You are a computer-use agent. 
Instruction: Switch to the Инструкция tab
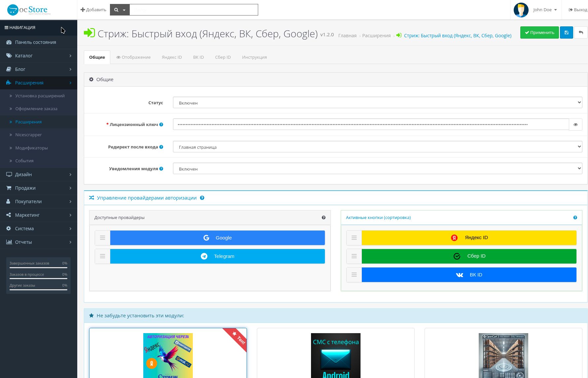coord(254,57)
